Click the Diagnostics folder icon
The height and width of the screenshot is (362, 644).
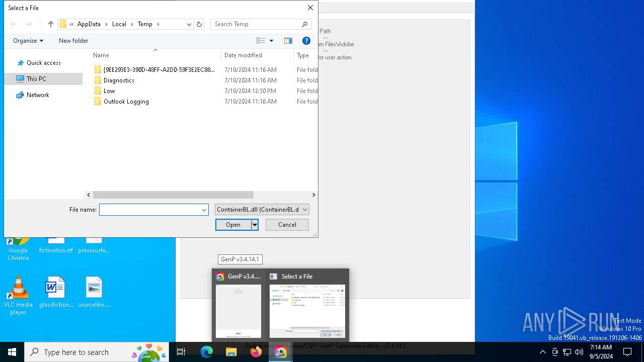pos(98,80)
